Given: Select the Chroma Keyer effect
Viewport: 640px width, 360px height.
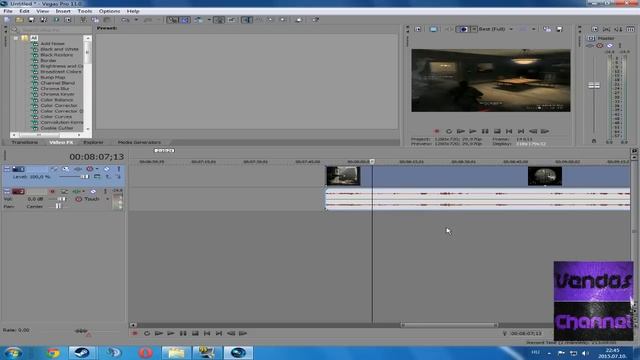Looking at the screenshot, I should tap(57, 94).
